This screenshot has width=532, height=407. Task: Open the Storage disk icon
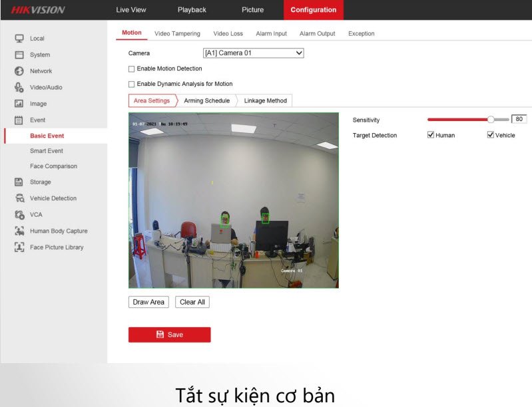pyautogui.click(x=19, y=182)
